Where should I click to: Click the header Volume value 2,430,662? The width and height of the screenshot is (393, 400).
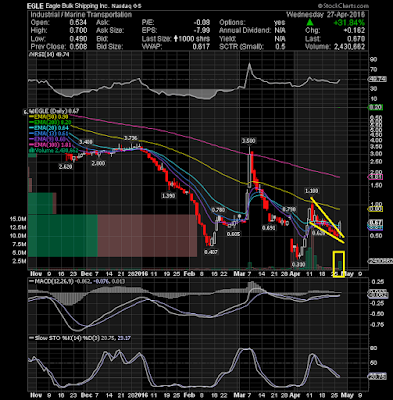(x=349, y=46)
